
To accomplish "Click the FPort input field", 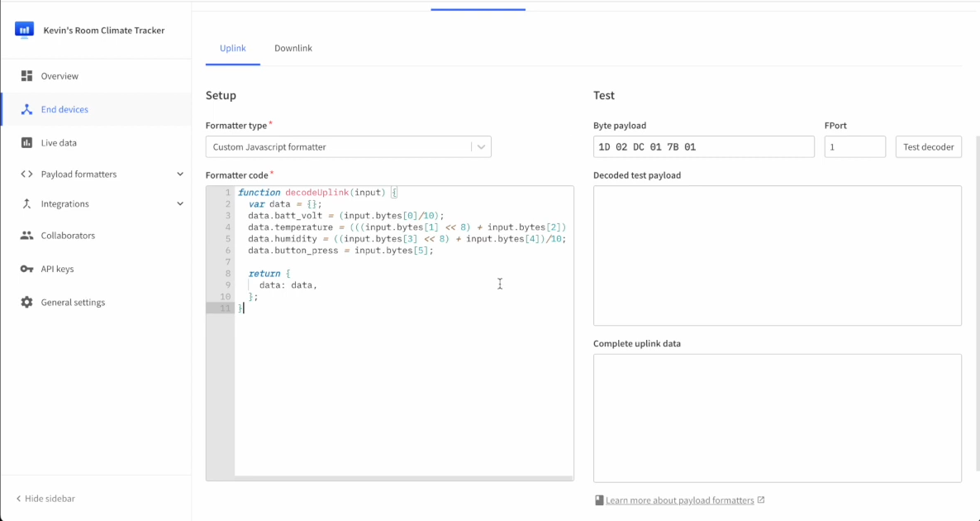I will tap(854, 147).
